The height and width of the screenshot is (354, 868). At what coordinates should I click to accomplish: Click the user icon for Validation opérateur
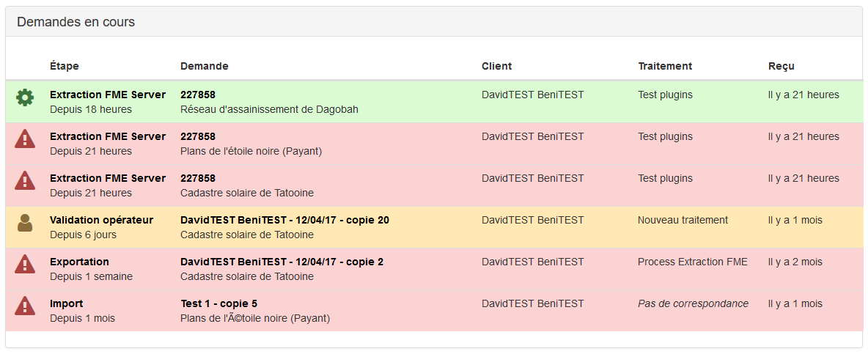(x=25, y=223)
